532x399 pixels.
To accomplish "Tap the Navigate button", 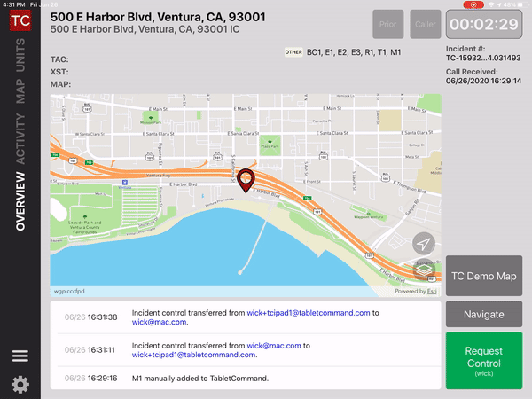I will [483, 314].
